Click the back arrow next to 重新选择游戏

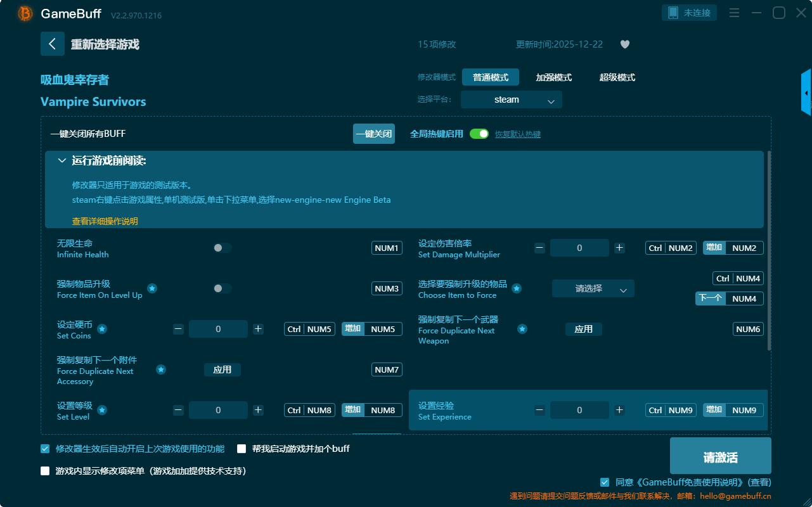click(53, 44)
